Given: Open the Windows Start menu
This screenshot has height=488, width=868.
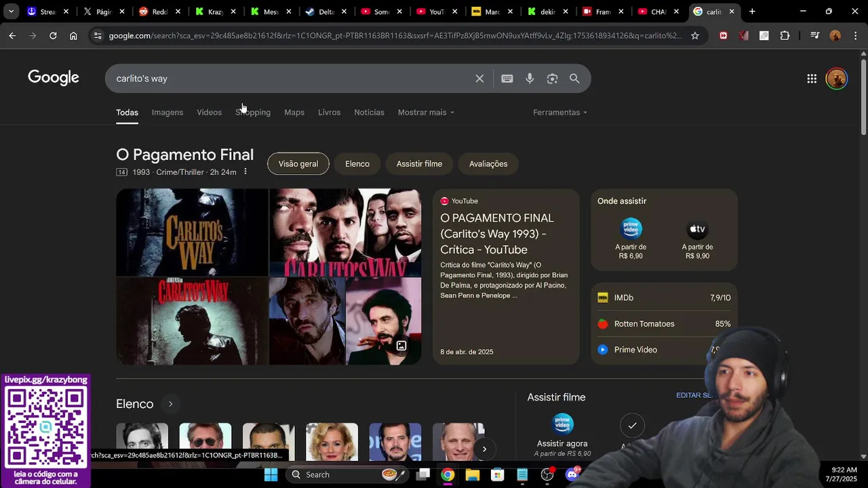Looking at the screenshot, I should tap(271, 474).
